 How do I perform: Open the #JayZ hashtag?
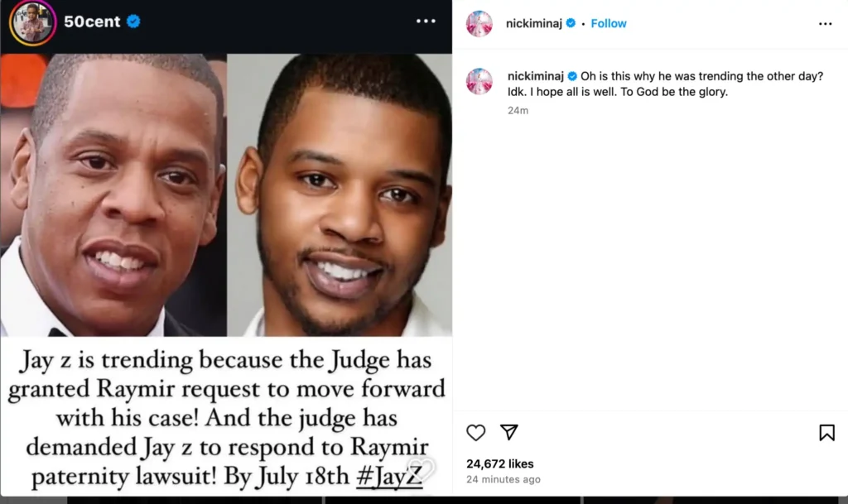(x=389, y=476)
